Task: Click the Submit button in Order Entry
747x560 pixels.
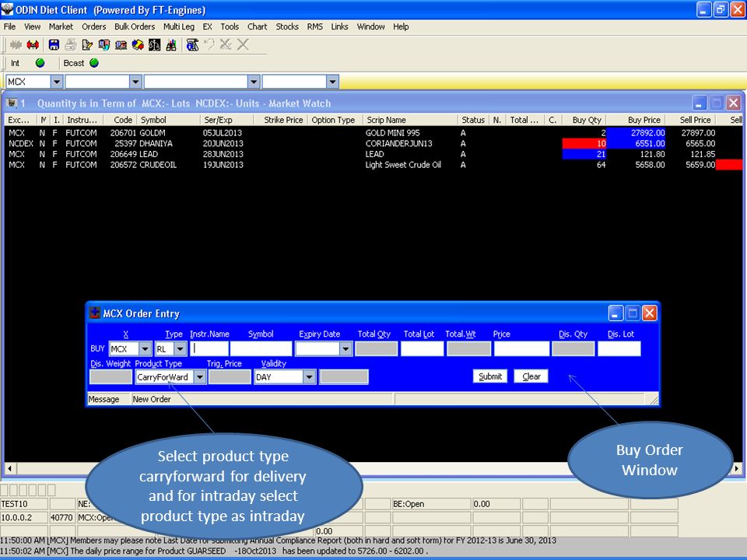Action: [490, 376]
